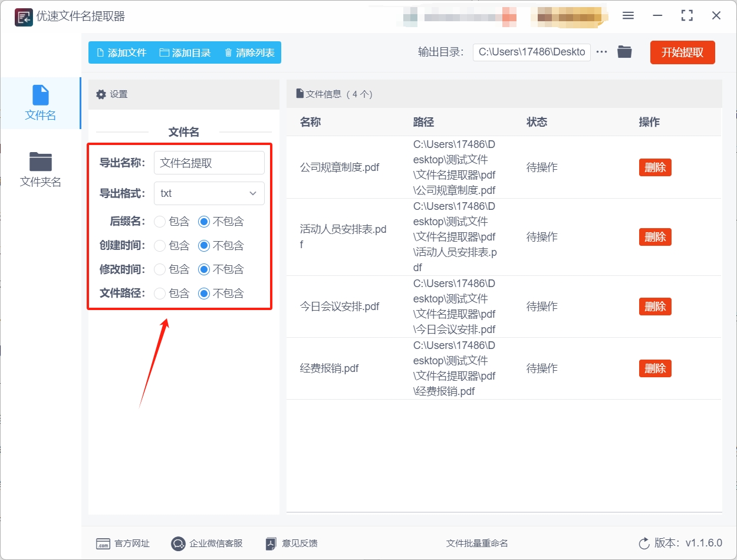Click the 名称 column header
The height and width of the screenshot is (560, 737).
pyautogui.click(x=311, y=122)
